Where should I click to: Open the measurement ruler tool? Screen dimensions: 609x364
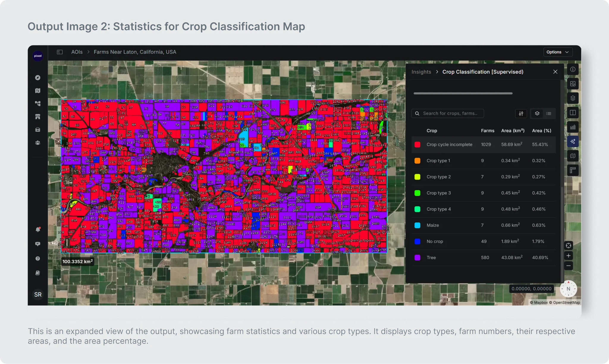pos(573,170)
